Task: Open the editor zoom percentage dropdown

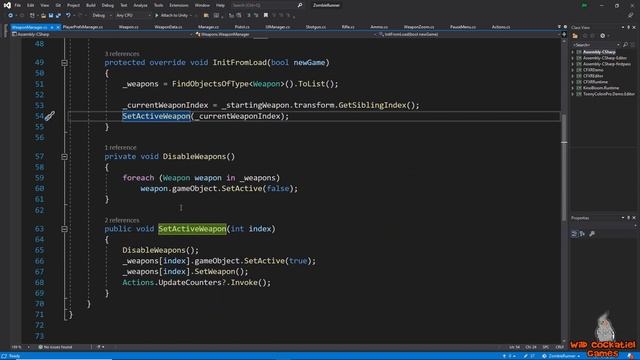Action: click(x=20, y=347)
